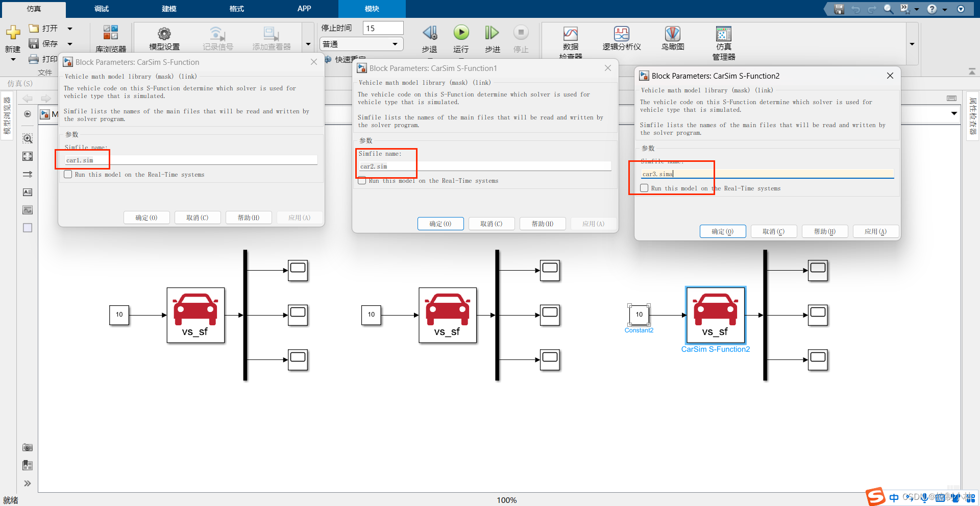Image resolution: width=980 pixels, height=506 pixels.
Task: Close the CarSim S-Function2 dialog
Action: (x=890, y=76)
